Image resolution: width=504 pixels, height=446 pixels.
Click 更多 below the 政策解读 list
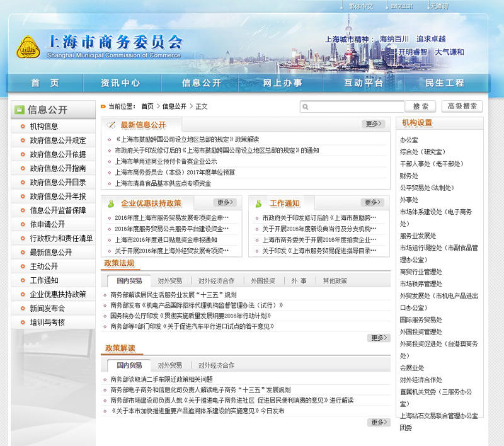tap(379, 422)
